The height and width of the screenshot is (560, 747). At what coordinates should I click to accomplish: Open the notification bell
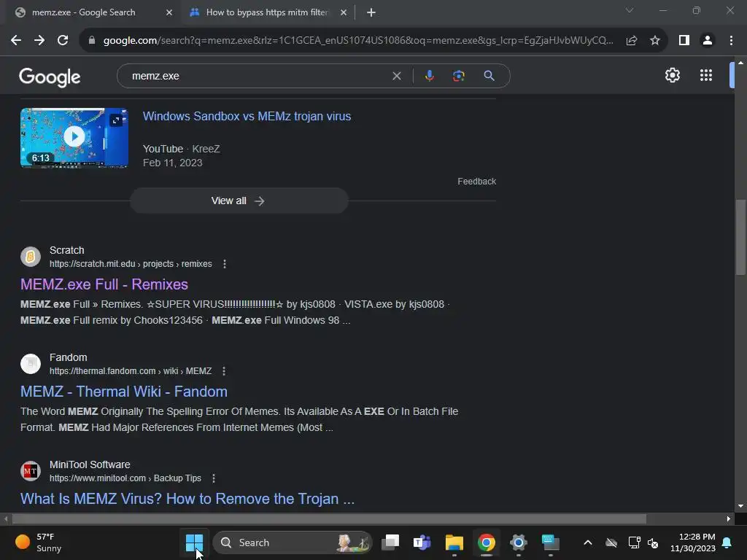coord(727,542)
